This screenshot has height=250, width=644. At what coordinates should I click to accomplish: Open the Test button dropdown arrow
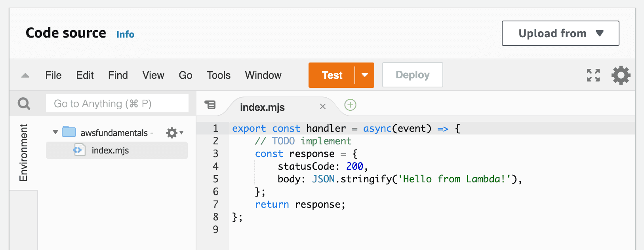coord(365,75)
